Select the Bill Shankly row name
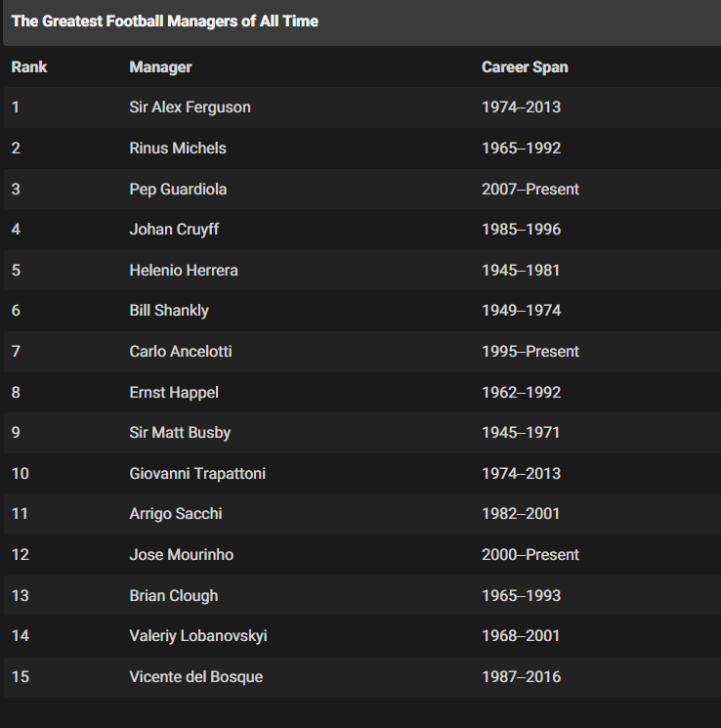Screen dimensions: 721x728 click(169, 311)
